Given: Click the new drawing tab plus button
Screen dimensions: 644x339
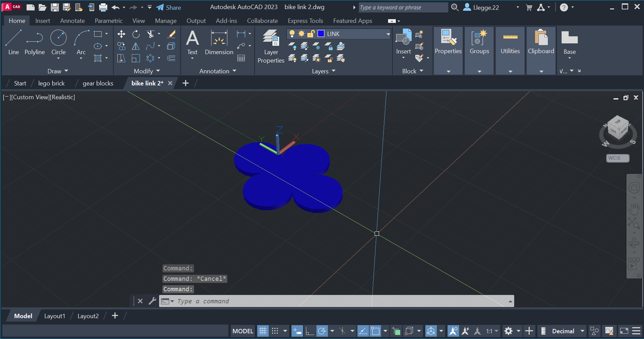Looking at the screenshot, I should (x=186, y=83).
